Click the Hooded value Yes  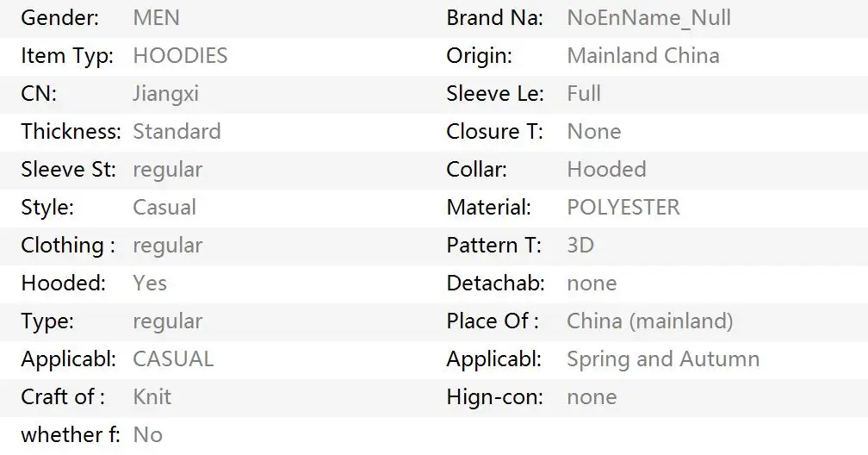pos(150,284)
